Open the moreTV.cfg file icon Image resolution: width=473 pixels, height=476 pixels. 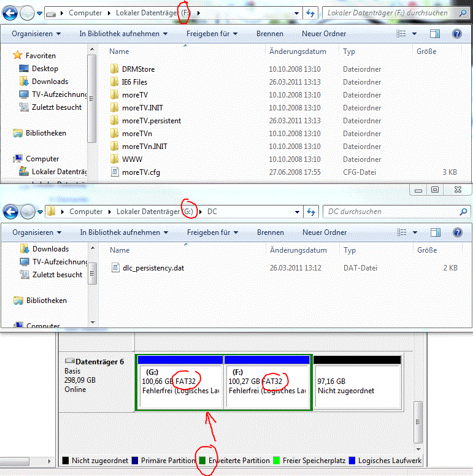(x=115, y=172)
